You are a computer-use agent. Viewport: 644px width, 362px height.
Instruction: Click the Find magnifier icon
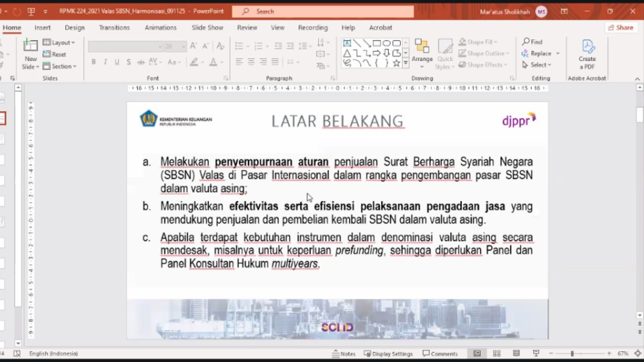click(526, 42)
